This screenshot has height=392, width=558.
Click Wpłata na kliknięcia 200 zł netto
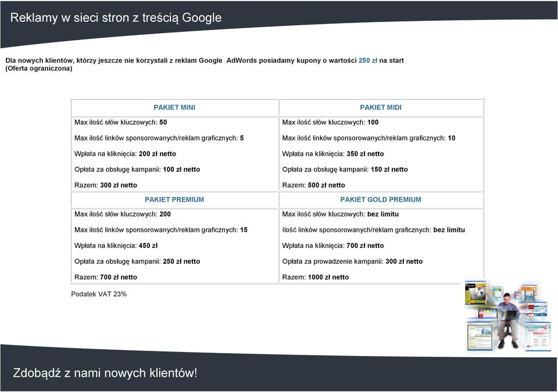pyautogui.click(x=126, y=154)
